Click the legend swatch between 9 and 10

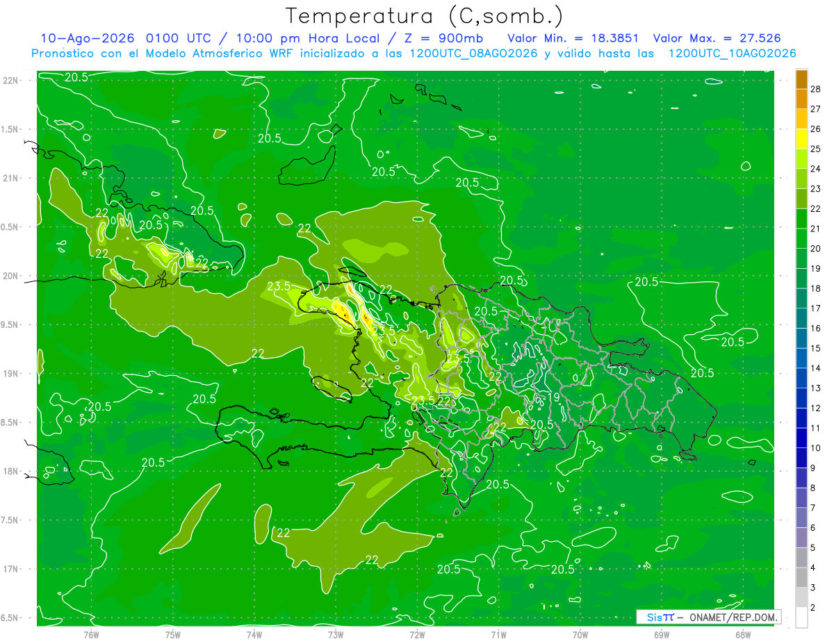point(801,458)
